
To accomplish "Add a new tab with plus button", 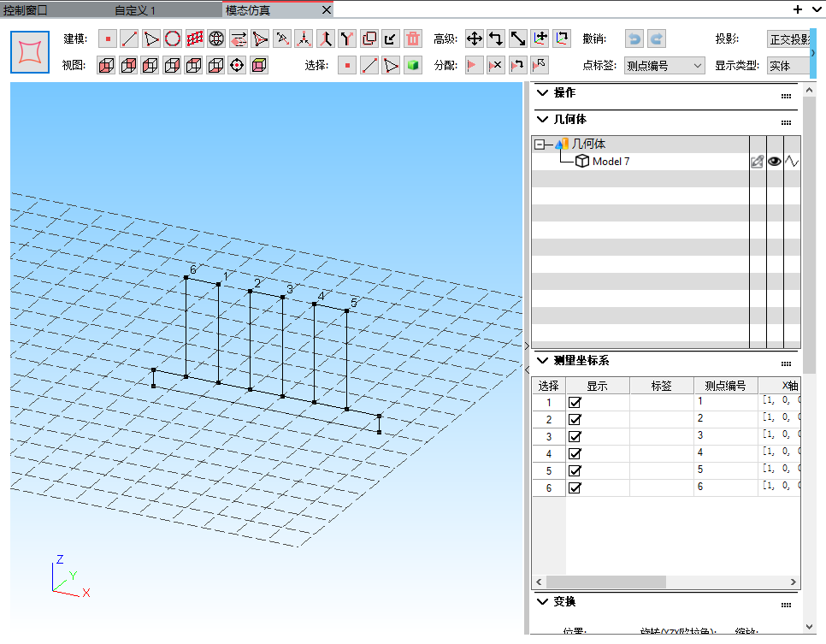I will pos(798,9).
